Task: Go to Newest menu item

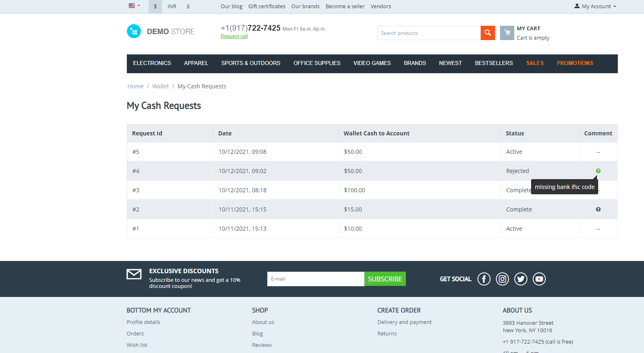Action: (x=450, y=63)
